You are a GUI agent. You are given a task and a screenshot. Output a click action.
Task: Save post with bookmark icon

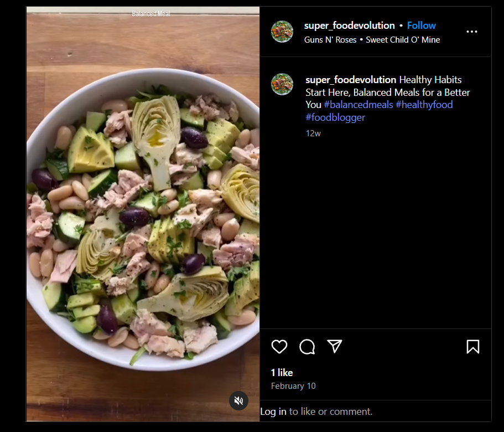(x=472, y=347)
